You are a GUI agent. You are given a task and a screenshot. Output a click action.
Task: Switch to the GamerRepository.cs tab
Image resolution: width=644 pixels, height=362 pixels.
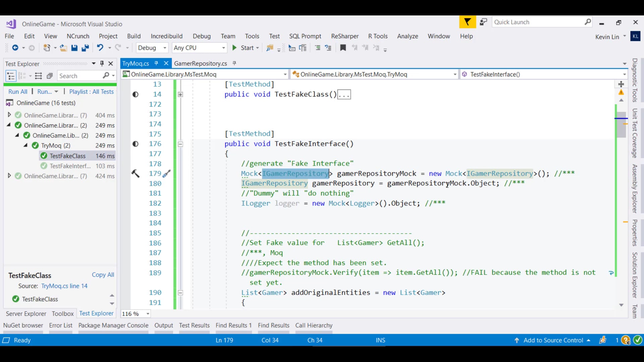[201, 63]
